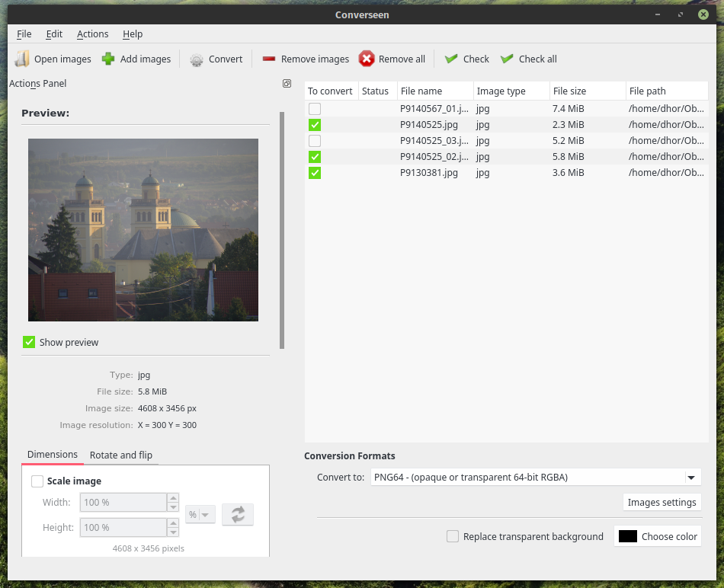Open the Help menu
The width and height of the screenshot is (724, 588).
pos(133,34)
